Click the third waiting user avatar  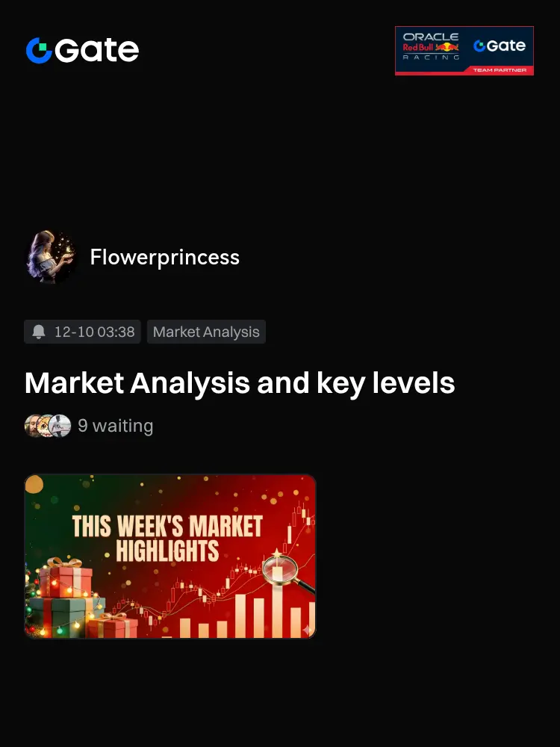coord(60,426)
